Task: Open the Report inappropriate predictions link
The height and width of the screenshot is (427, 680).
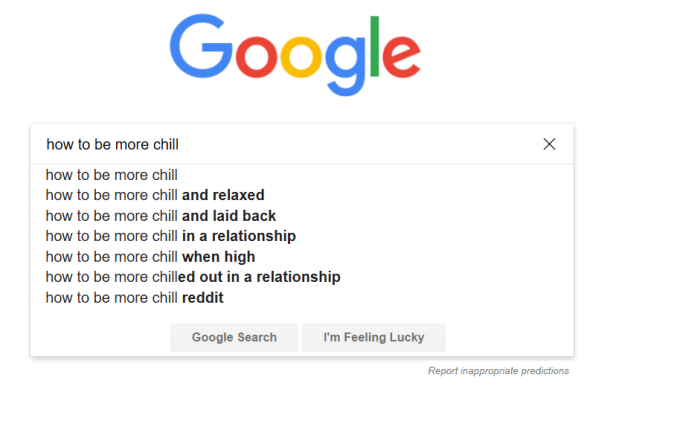Action: point(498,371)
